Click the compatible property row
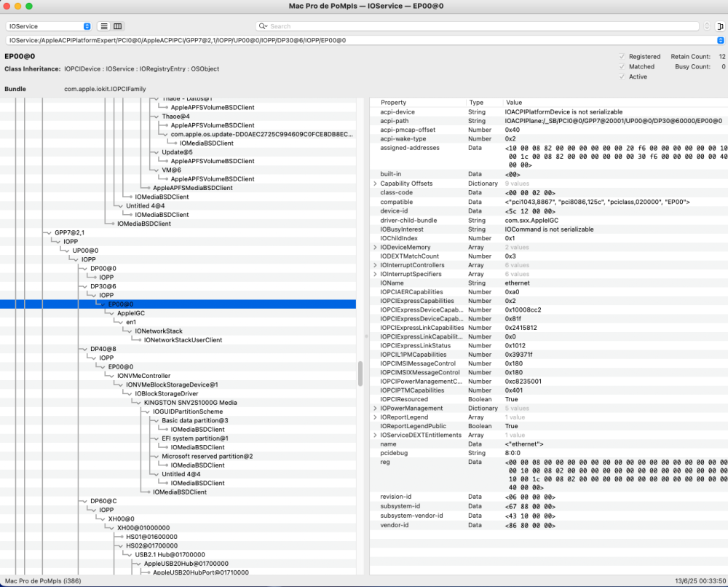This screenshot has height=587, width=728. coord(549,202)
